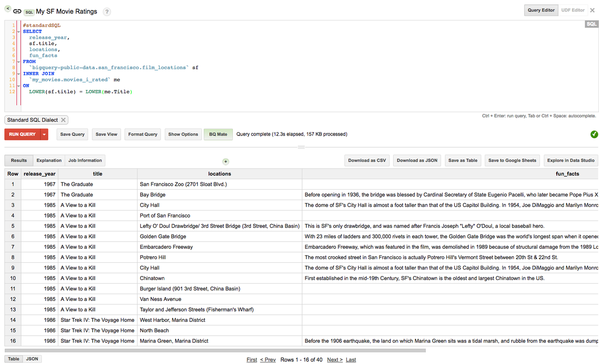Image resolution: width=599 pixels, height=364 pixels.
Task: Open the Run Query dropdown arrow
Action: click(x=44, y=134)
